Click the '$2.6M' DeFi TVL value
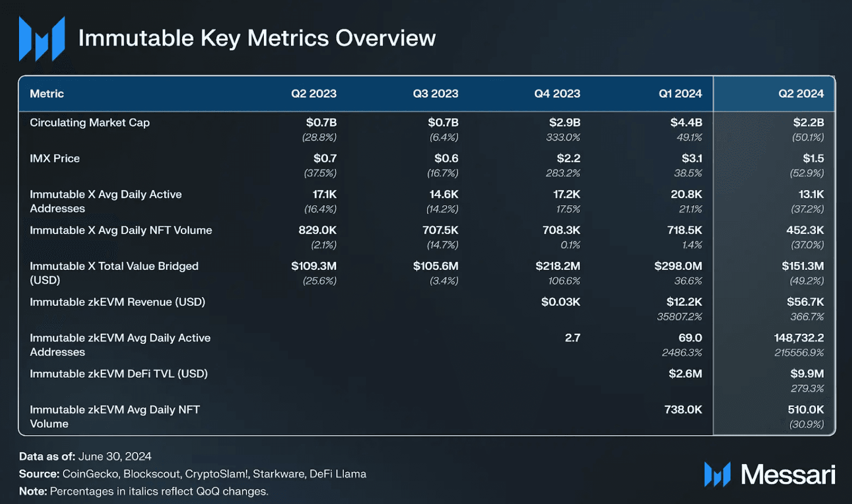Screen dimensions: 852x504 click(685, 374)
